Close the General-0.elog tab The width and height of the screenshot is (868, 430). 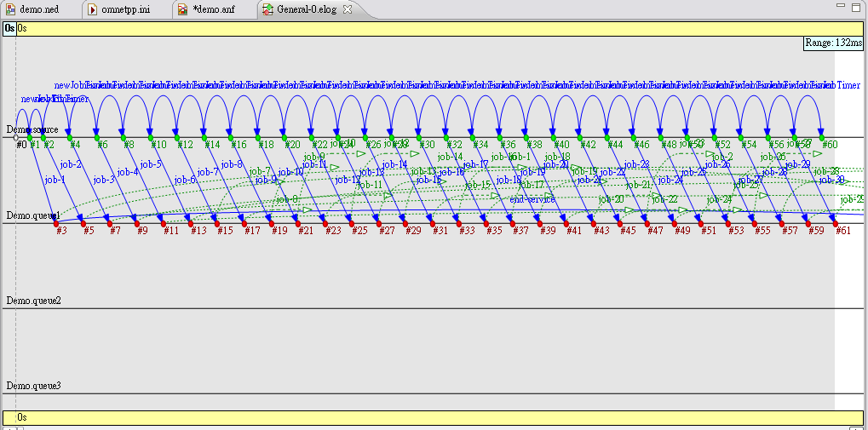(x=347, y=9)
